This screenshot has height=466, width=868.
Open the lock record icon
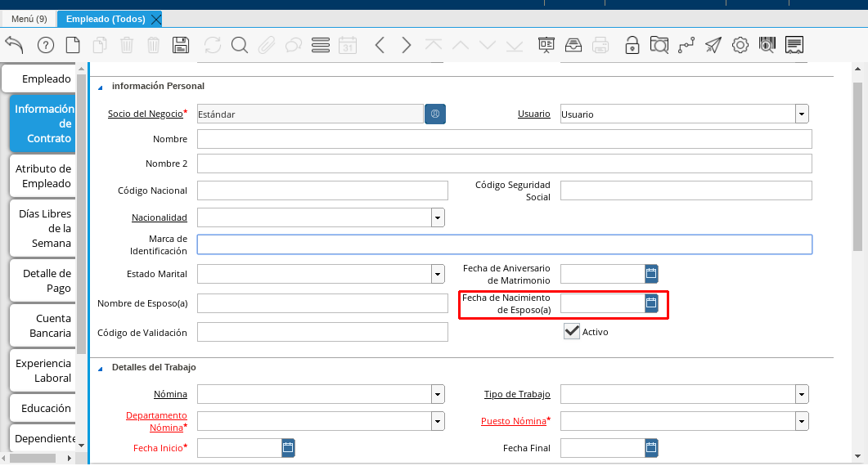coord(632,45)
